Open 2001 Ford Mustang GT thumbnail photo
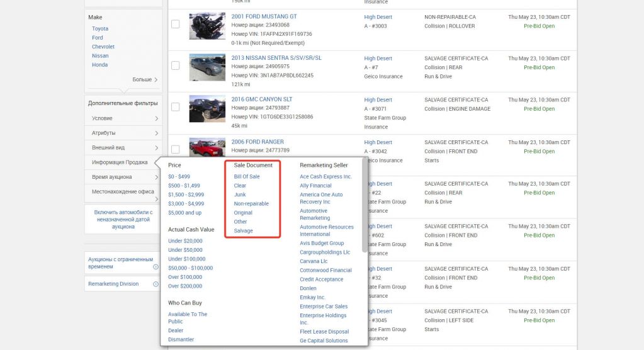This screenshot has height=350, width=644. pyautogui.click(x=207, y=26)
